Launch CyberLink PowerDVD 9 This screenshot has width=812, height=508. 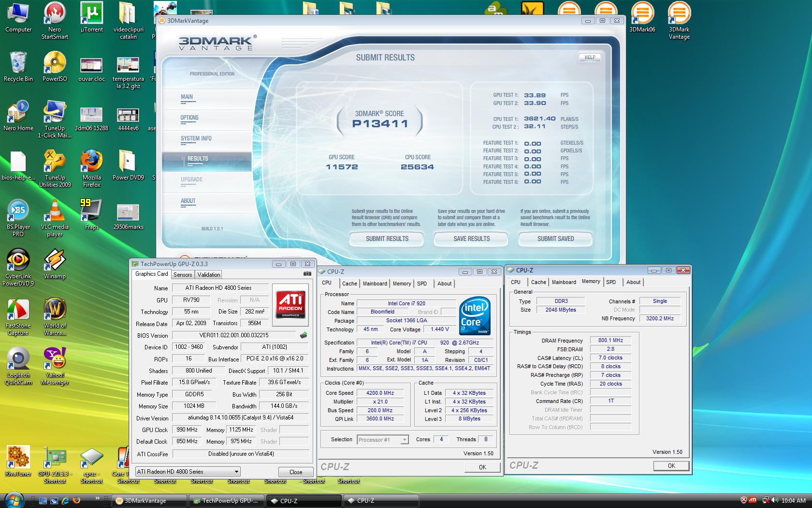18,268
